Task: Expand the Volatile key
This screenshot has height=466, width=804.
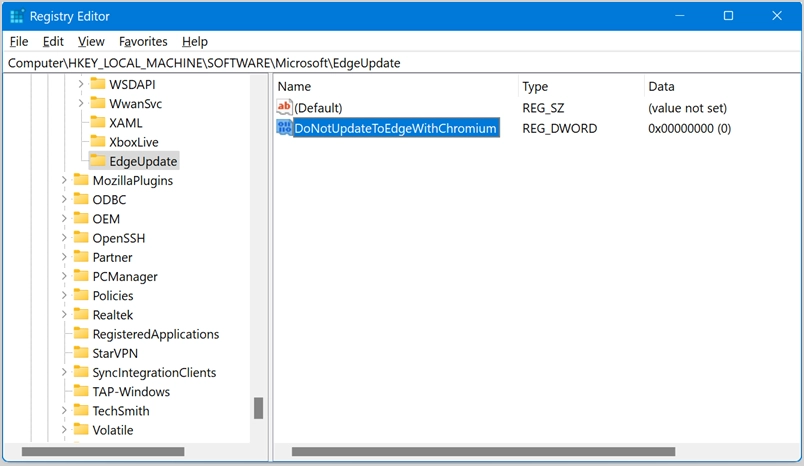Action: pyautogui.click(x=64, y=430)
